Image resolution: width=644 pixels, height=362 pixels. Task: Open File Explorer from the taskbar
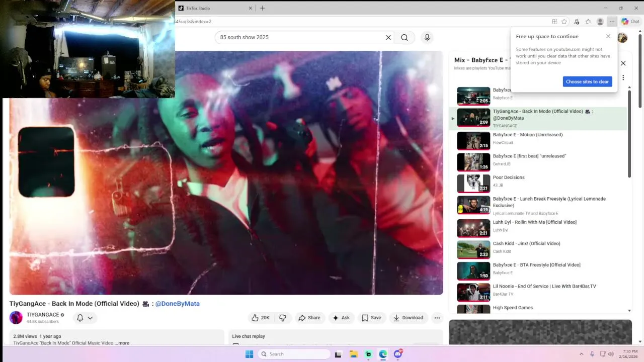click(353, 354)
